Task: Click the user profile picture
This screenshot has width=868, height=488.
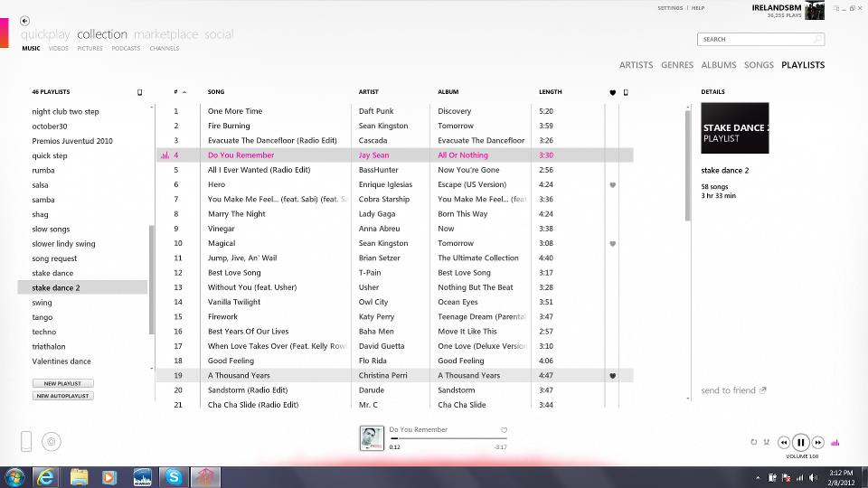Action: coord(815,10)
